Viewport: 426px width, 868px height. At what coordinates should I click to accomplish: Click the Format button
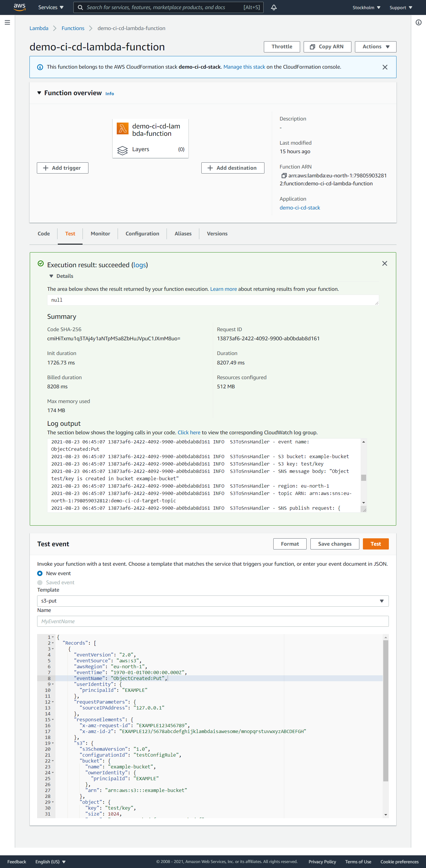coord(290,544)
